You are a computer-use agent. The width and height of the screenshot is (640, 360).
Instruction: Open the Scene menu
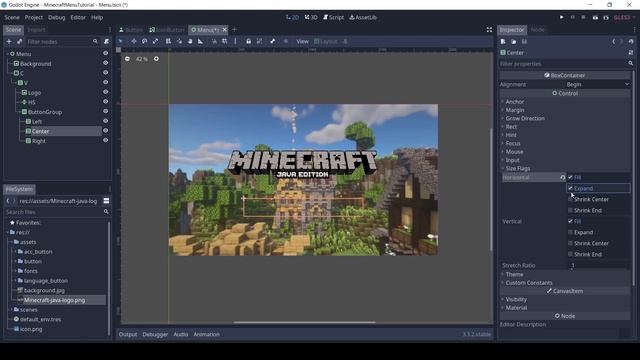click(x=12, y=17)
